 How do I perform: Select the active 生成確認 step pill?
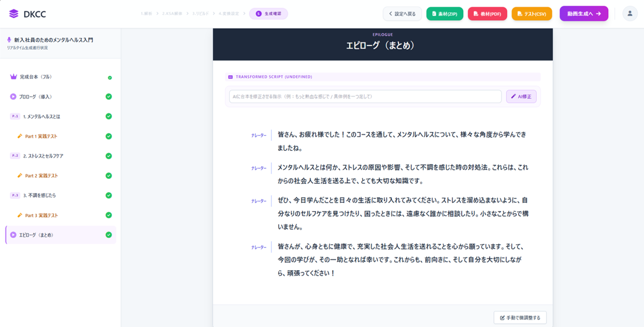point(268,14)
